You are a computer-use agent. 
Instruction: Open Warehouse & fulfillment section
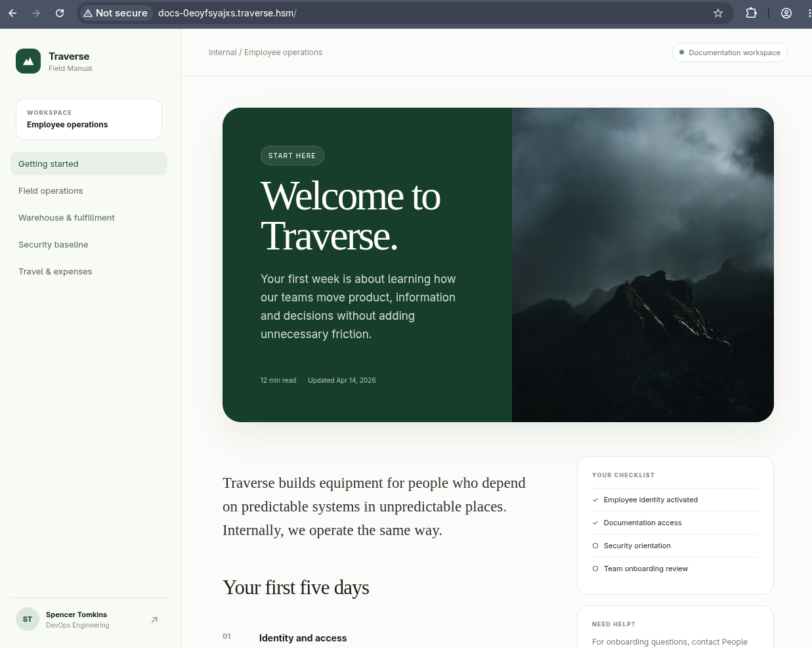pyautogui.click(x=89, y=217)
